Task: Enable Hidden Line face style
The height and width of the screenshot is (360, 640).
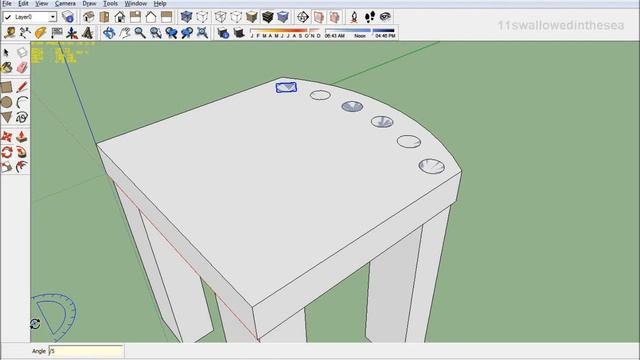Action: (x=236, y=17)
